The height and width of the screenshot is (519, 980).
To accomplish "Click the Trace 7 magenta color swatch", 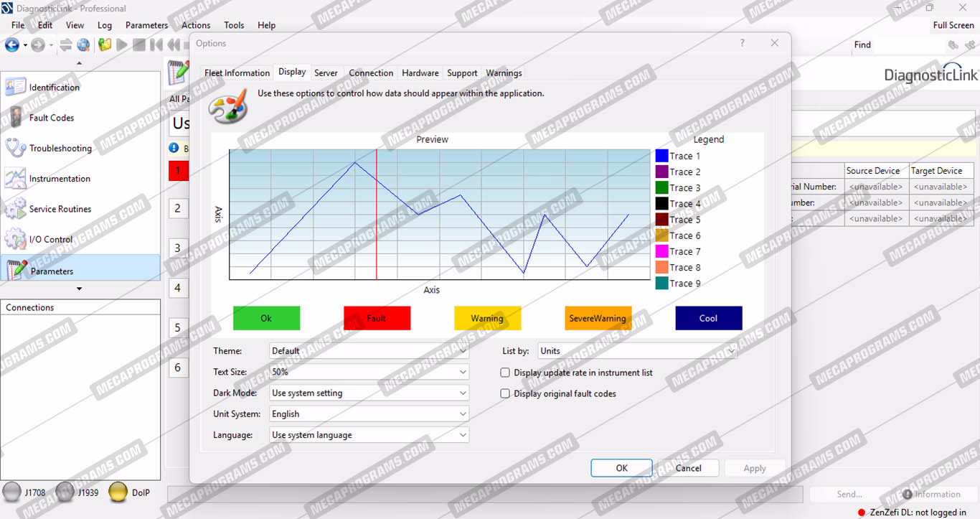I will tap(661, 251).
